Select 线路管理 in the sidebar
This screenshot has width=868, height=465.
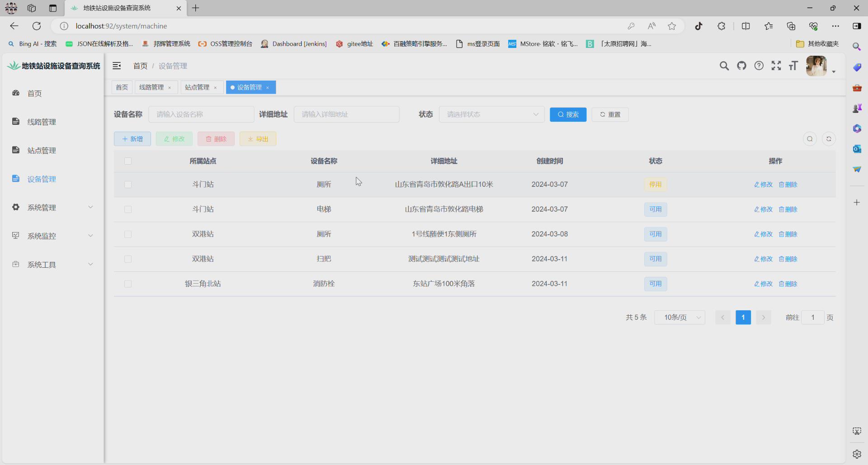point(41,122)
